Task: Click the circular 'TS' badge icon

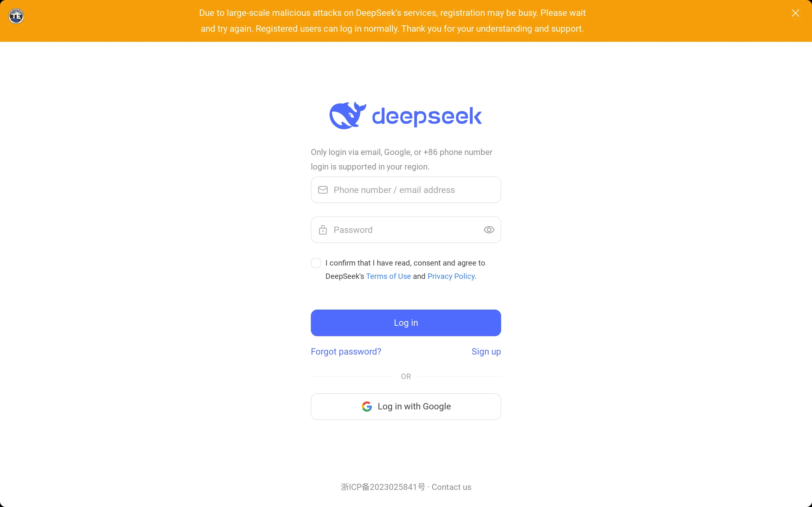Action: (x=16, y=16)
